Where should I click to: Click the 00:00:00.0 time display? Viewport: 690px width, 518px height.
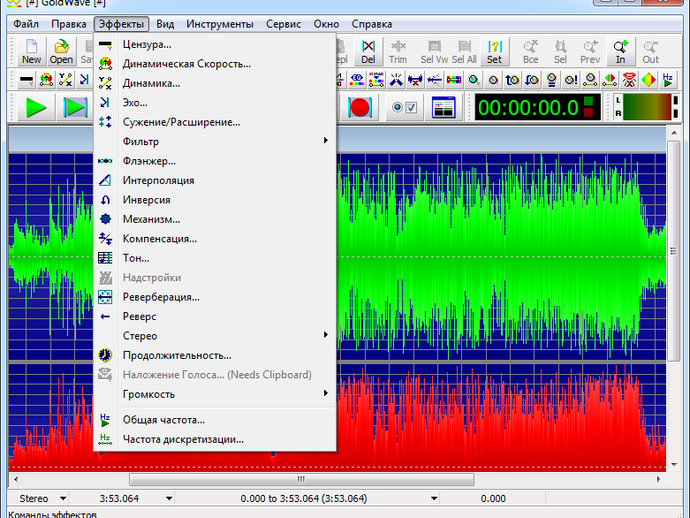[x=527, y=108]
